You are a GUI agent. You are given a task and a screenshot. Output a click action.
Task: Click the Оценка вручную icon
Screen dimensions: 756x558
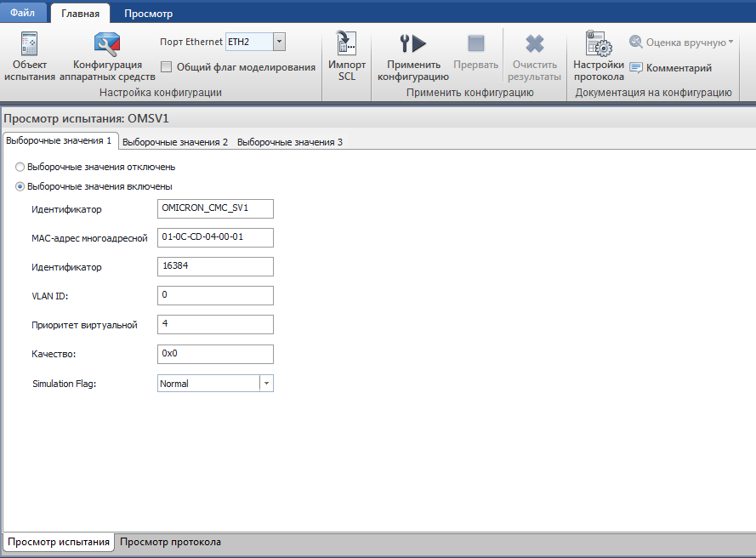[636, 42]
